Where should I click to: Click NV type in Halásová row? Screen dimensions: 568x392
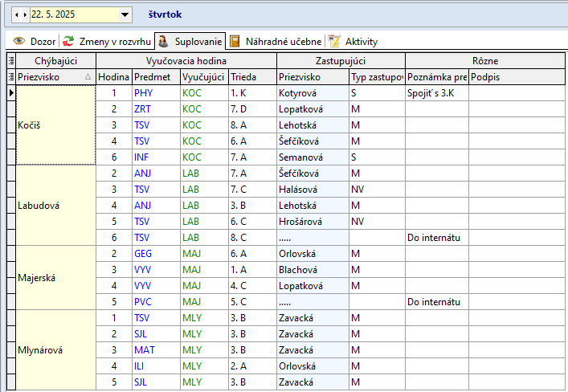point(377,190)
